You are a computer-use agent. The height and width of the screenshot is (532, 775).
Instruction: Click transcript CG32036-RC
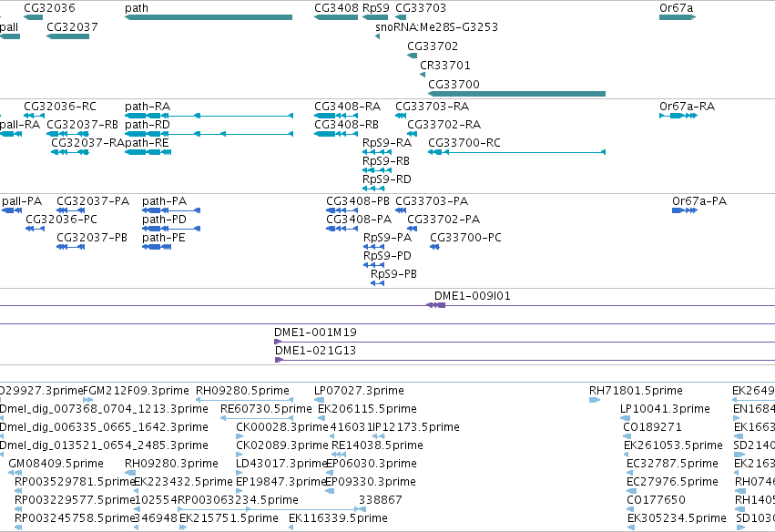[34, 116]
